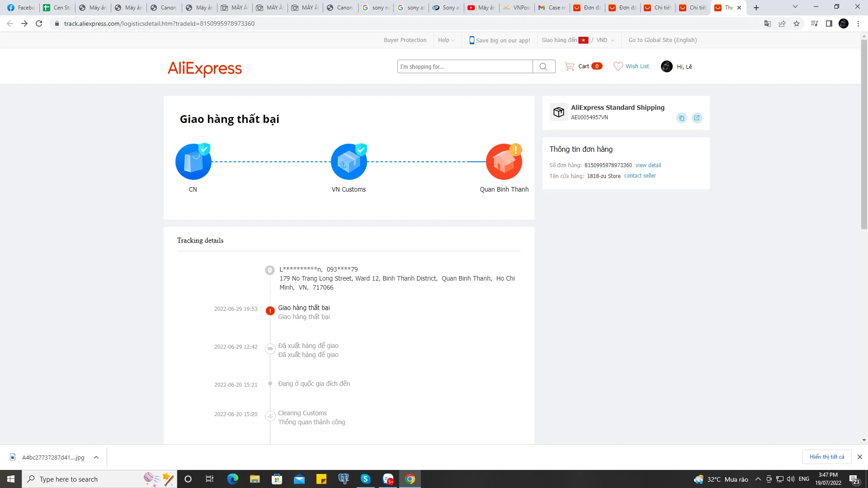Expand the Help dropdown
The height and width of the screenshot is (488, 868).
(446, 40)
